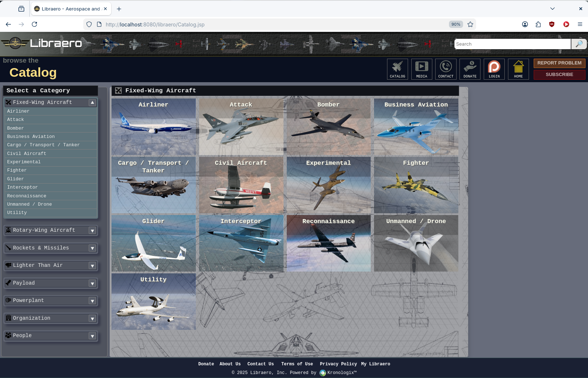The width and height of the screenshot is (588, 378).
Task: Click the Report Problem button
Action: pos(559,63)
